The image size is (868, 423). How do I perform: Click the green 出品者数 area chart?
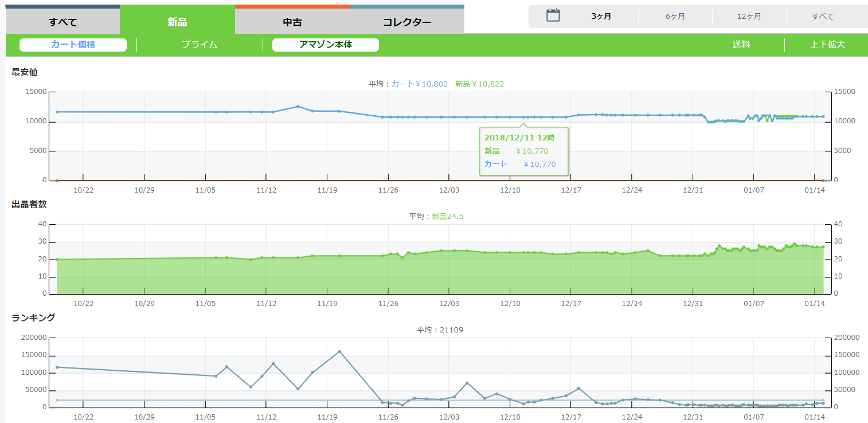pyautogui.click(x=401, y=275)
